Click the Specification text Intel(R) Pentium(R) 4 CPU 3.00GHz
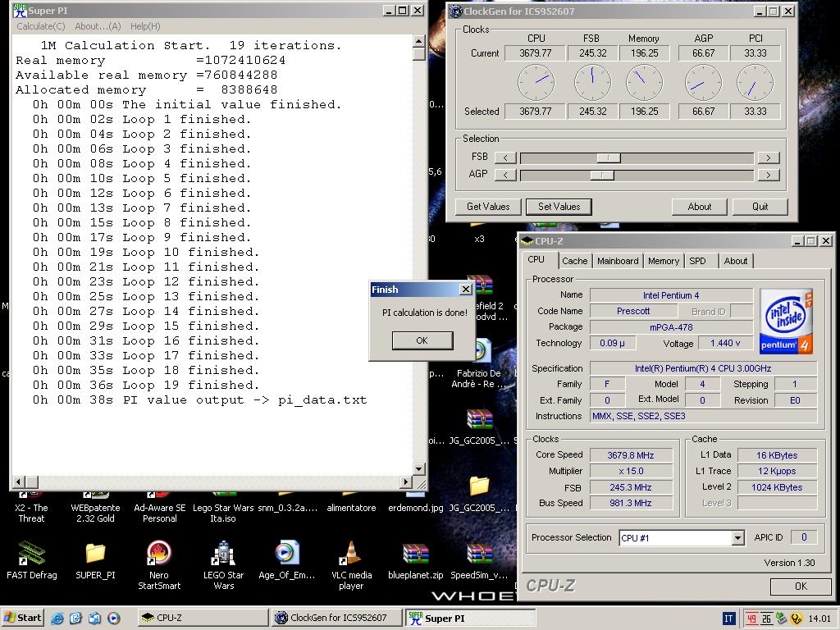 coord(703,368)
